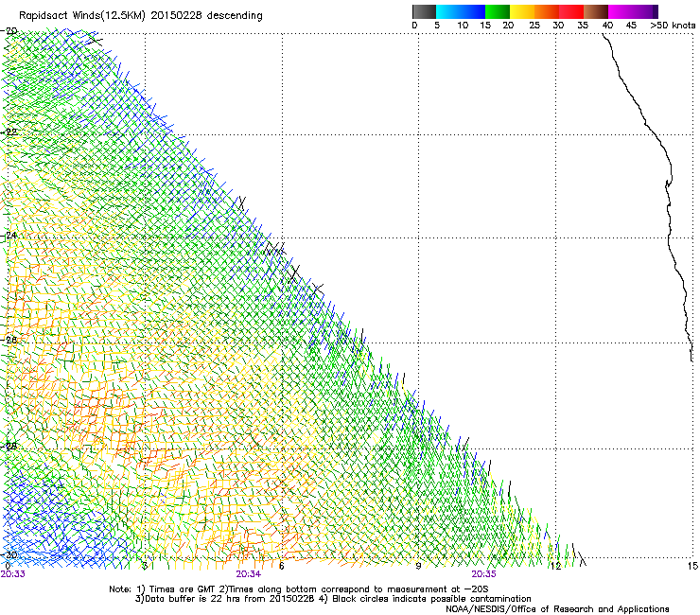Click the 'Times are GMT' note line

(298, 589)
